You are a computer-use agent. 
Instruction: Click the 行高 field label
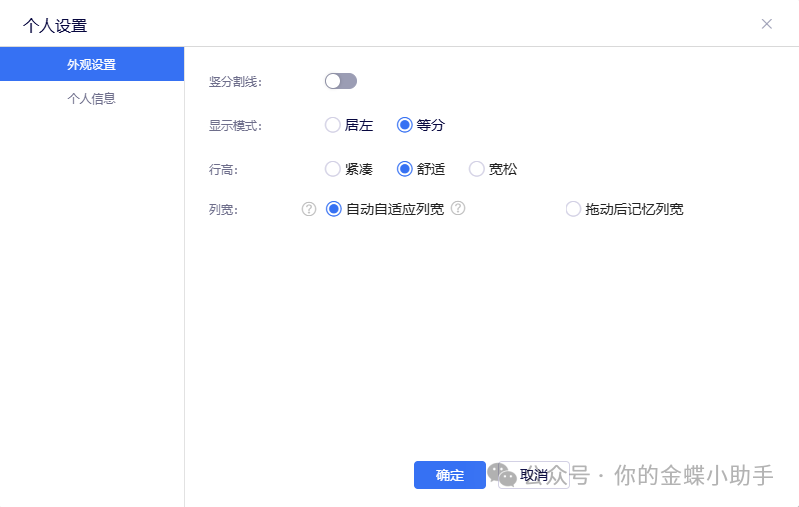coord(223,170)
